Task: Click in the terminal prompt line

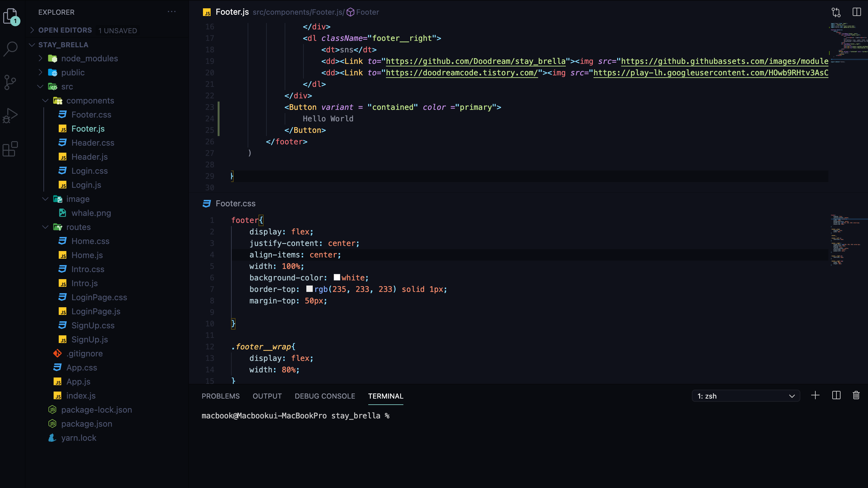Action: pos(296,416)
